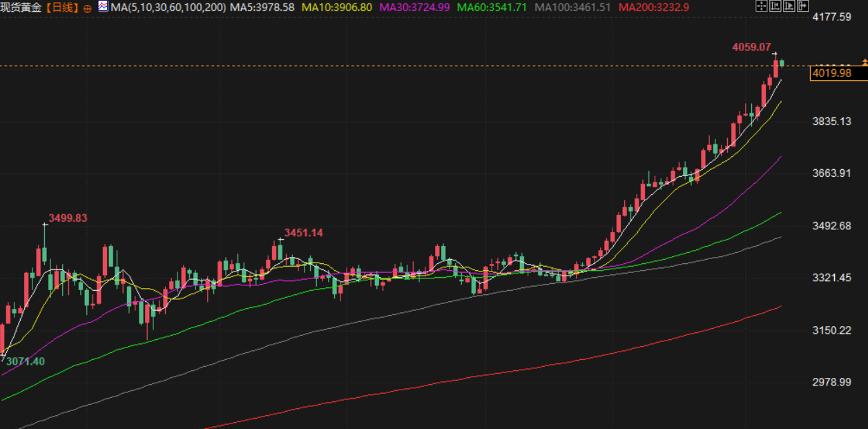Select the gray MA100:3461.51 label
The width and height of the screenshot is (868, 429).
coord(573,8)
